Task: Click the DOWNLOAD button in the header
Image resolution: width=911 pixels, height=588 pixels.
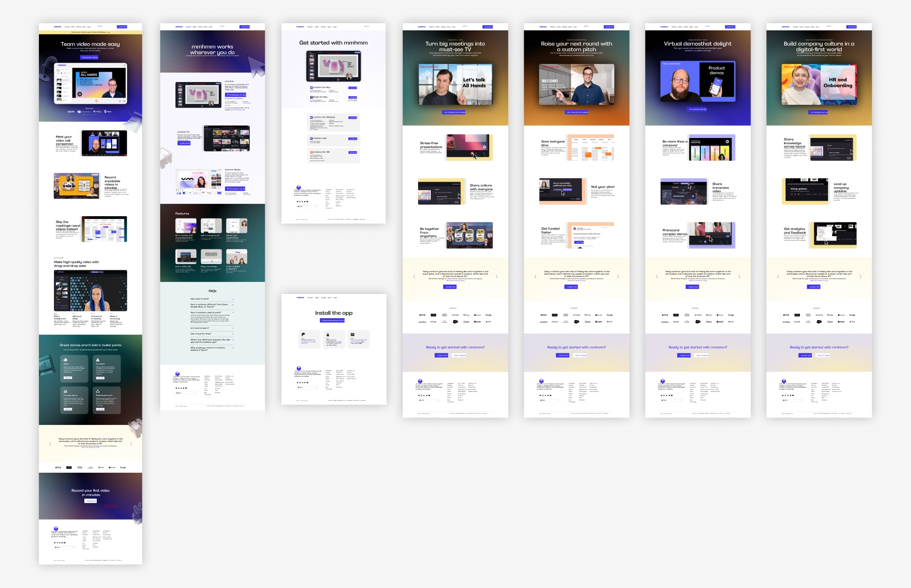Action: point(122,27)
